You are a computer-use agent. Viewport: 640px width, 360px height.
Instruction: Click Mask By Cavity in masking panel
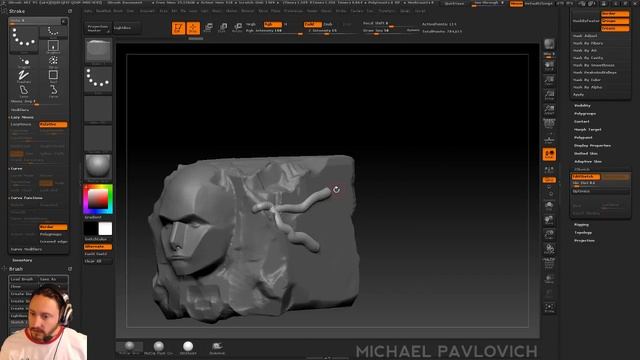point(587,58)
